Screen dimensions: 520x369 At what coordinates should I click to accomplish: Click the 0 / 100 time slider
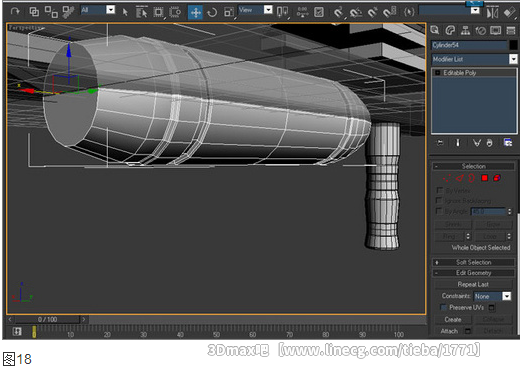pos(47,319)
